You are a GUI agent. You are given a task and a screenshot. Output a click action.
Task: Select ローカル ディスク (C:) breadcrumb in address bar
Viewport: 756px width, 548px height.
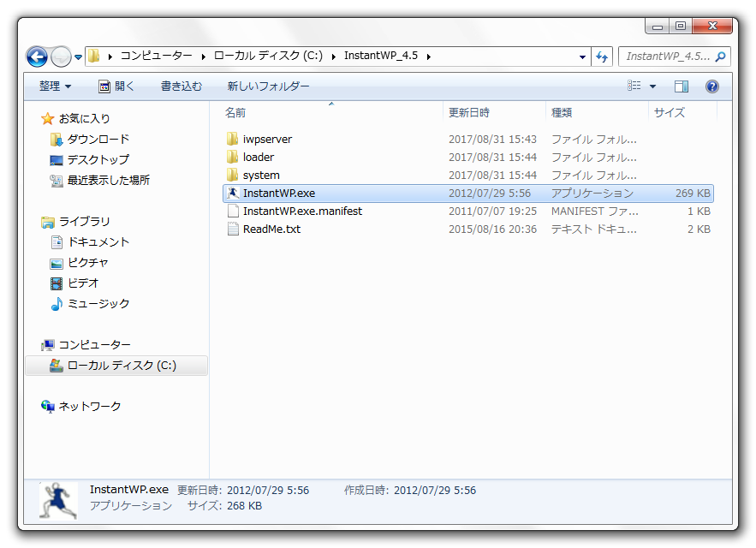tap(268, 56)
